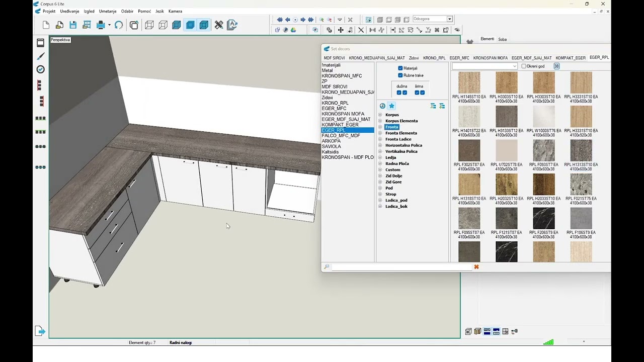Toggle first checkbox under dužina

(399, 93)
